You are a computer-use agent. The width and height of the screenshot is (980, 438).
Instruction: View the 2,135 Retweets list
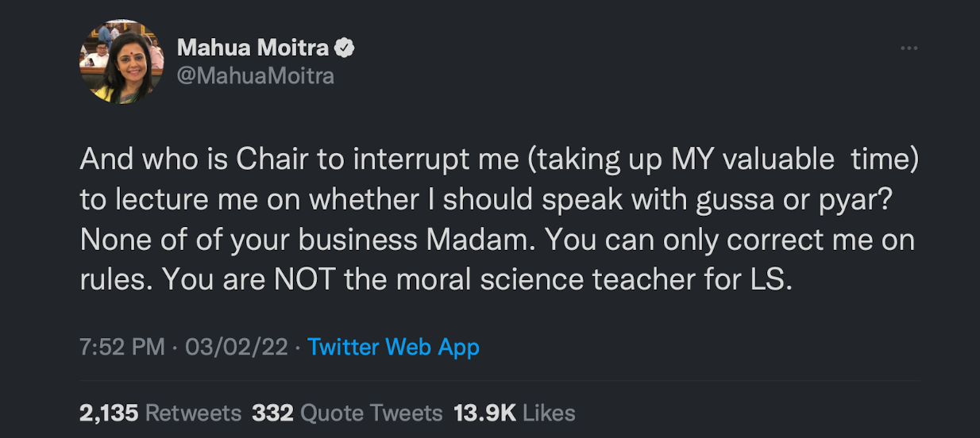point(160,413)
